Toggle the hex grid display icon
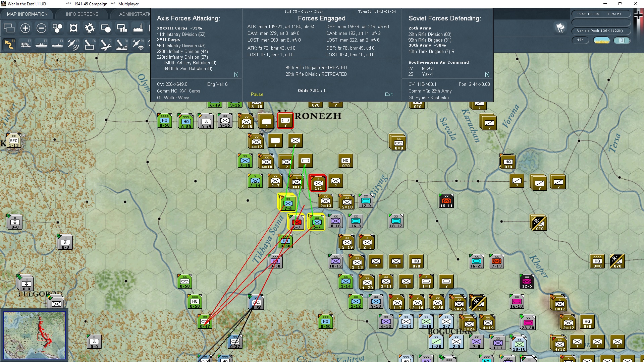Image resolution: width=644 pixels, height=362 pixels. pyautogui.click(x=57, y=28)
